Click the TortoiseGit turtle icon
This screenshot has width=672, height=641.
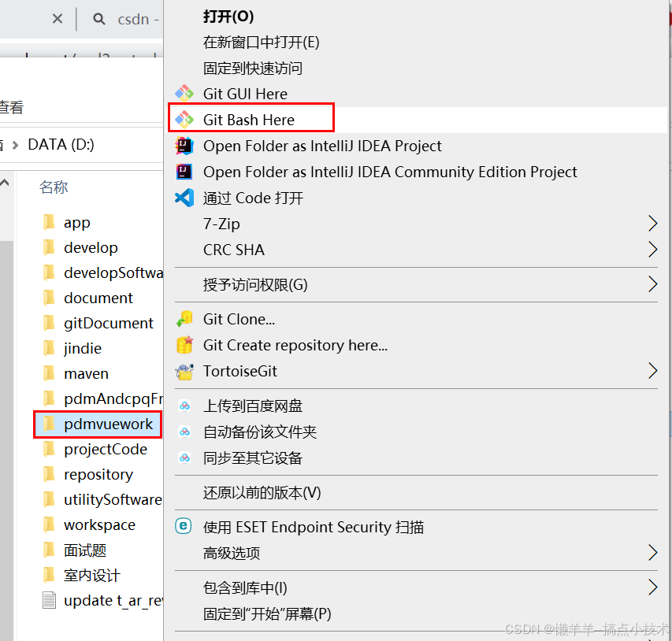click(x=184, y=372)
